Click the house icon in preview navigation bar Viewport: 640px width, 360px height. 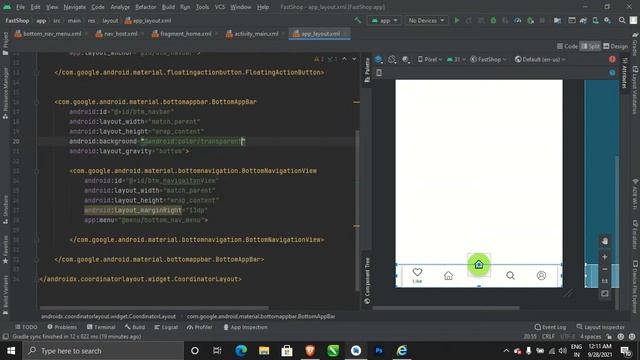point(448,276)
